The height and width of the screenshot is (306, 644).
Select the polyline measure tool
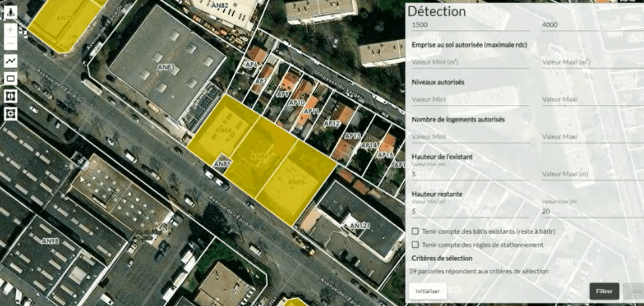coord(10,61)
